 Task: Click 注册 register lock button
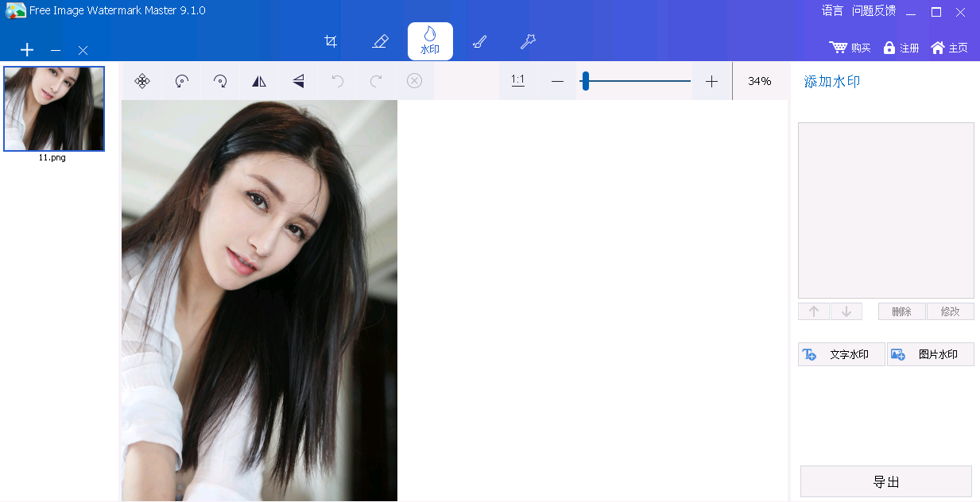[901, 48]
